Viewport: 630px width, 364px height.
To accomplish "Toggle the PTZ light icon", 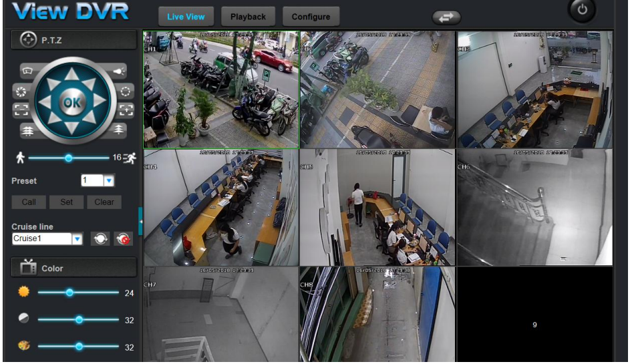I will point(119,71).
